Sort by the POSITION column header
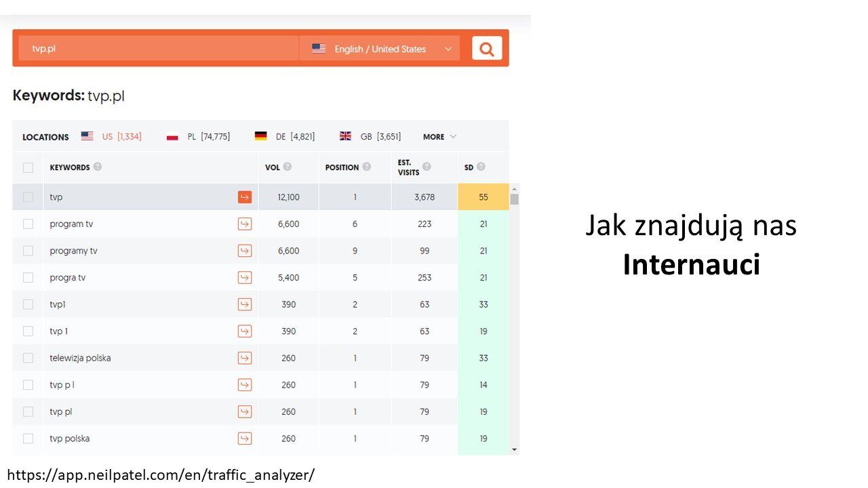The image size is (868, 488). point(342,167)
